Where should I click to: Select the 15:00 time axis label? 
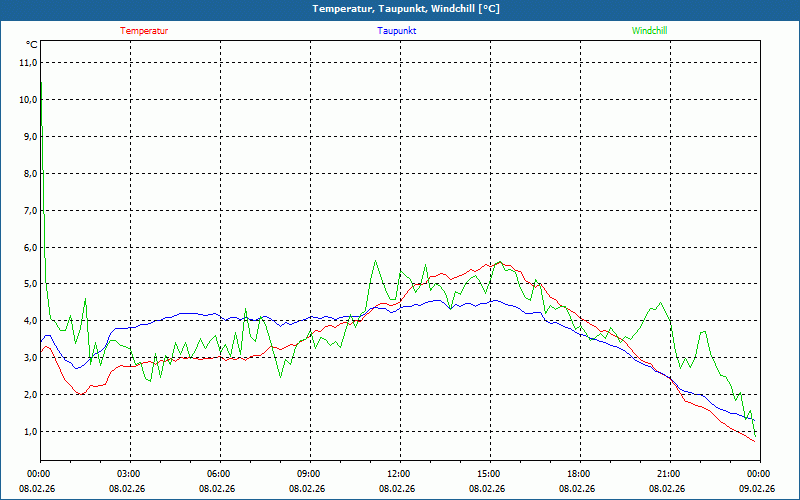pos(488,474)
